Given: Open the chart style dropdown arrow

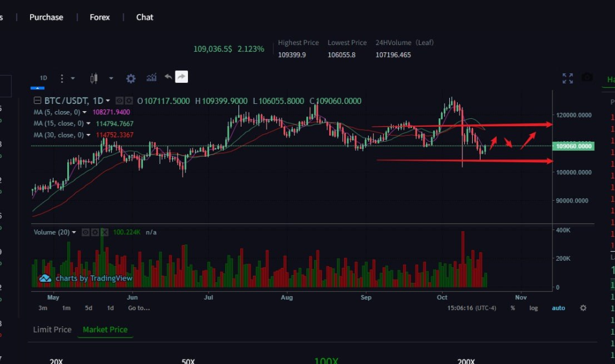Looking at the screenshot, I should point(111,78).
